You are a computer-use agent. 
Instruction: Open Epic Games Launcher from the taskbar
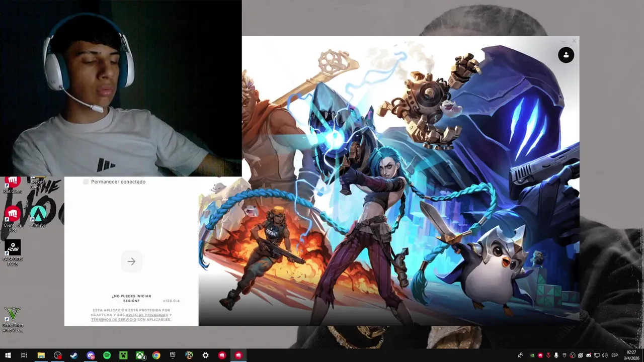(173, 355)
